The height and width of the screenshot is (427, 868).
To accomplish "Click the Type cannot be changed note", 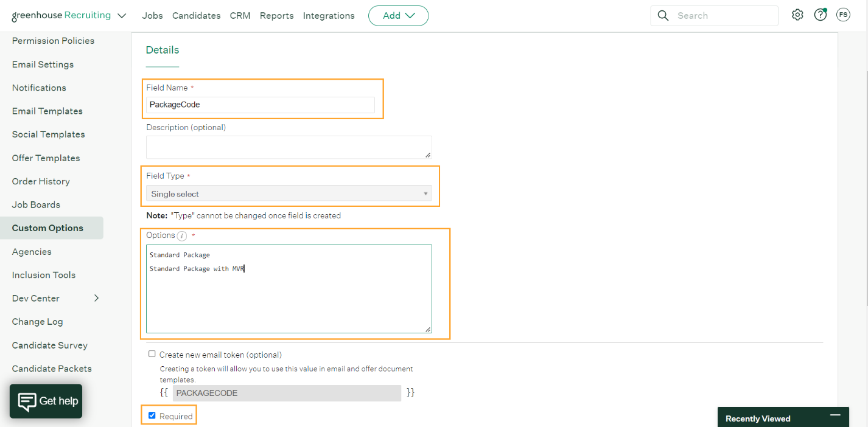I will (x=243, y=215).
